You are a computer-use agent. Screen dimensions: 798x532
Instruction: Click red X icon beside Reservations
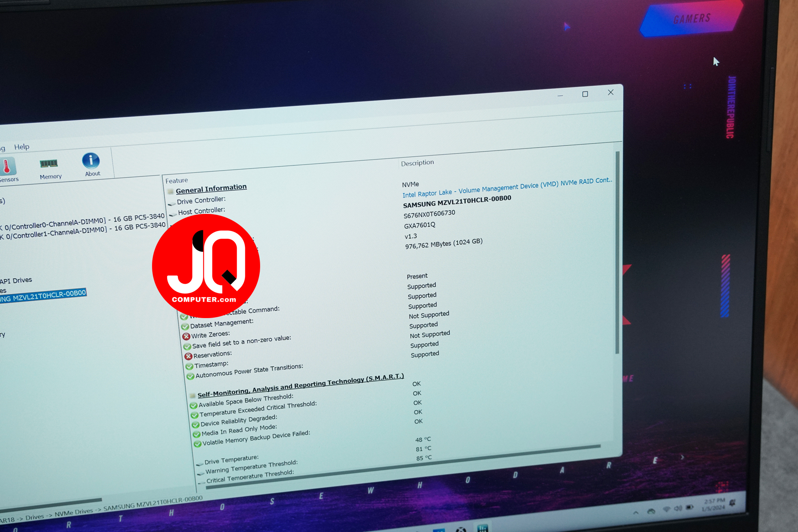[188, 356]
